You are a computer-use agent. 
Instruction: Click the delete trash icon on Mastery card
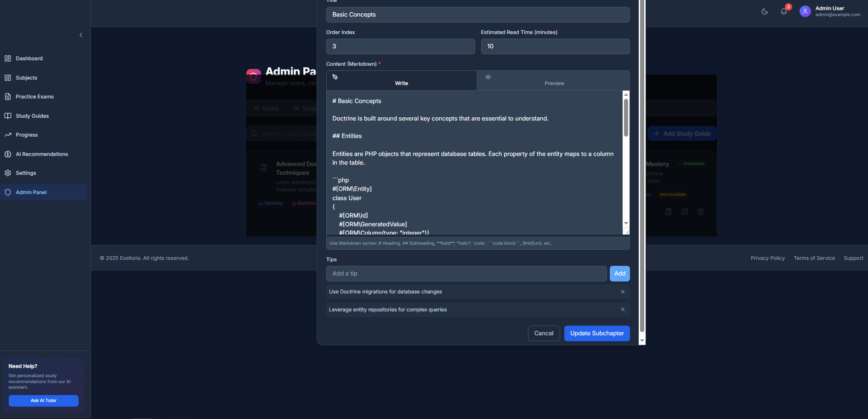pos(701,212)
